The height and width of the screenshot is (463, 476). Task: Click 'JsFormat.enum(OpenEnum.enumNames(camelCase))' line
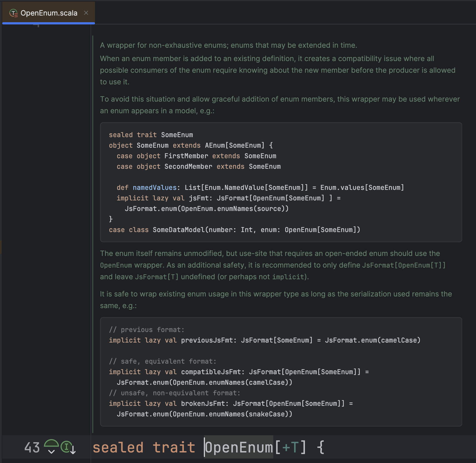tap(204, 383)
